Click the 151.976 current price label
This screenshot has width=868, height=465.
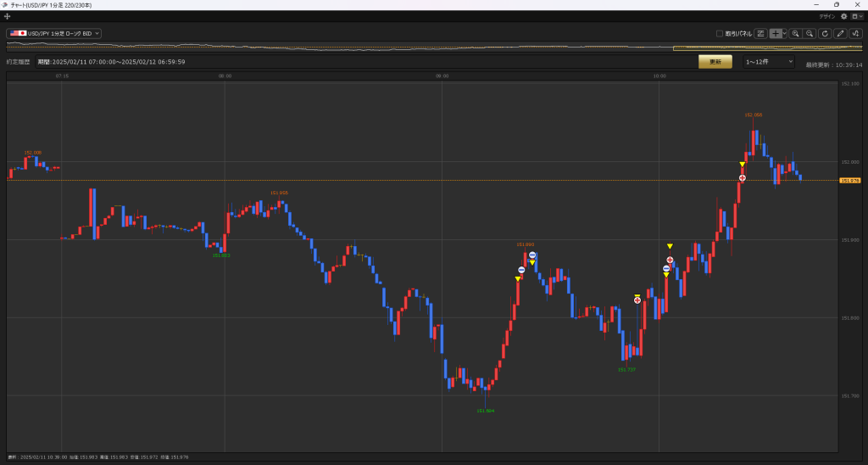849,180
